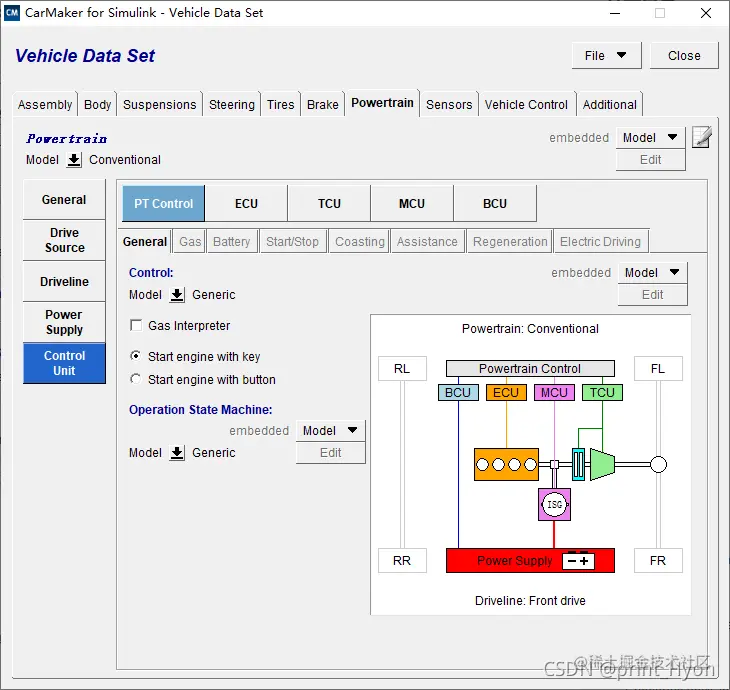Click the Edit button under Powertrain Model

click(650, 160)
